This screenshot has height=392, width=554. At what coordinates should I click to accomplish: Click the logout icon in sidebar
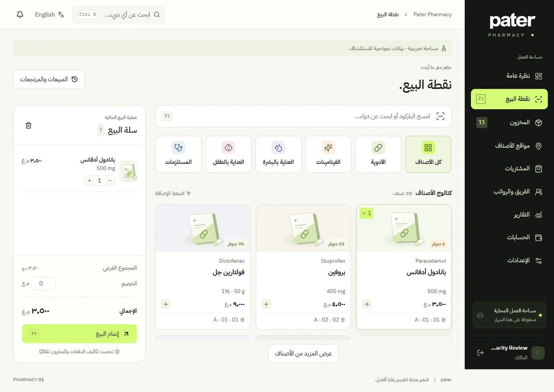(480, 353)
